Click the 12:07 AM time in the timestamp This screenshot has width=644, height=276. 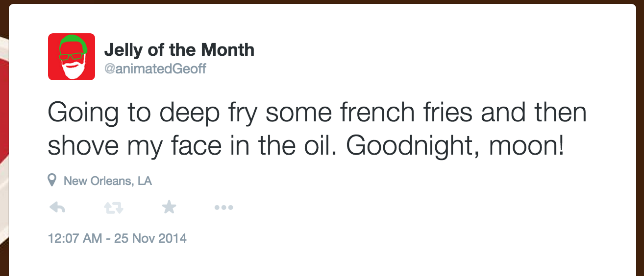tap(75, 239)
